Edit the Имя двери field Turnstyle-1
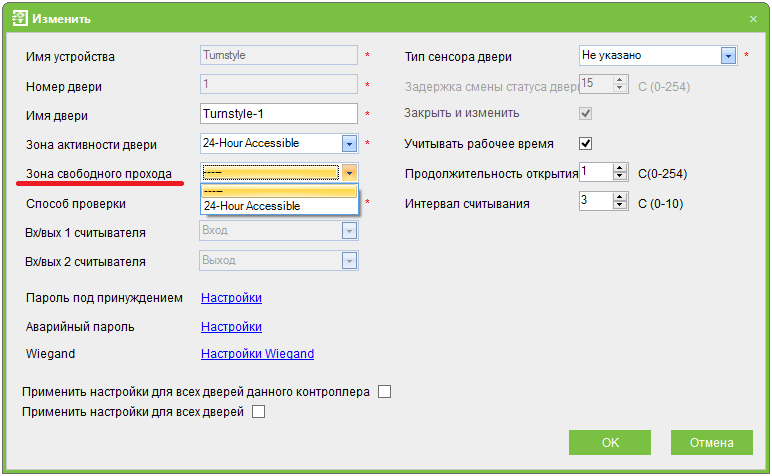 [279, 114]
